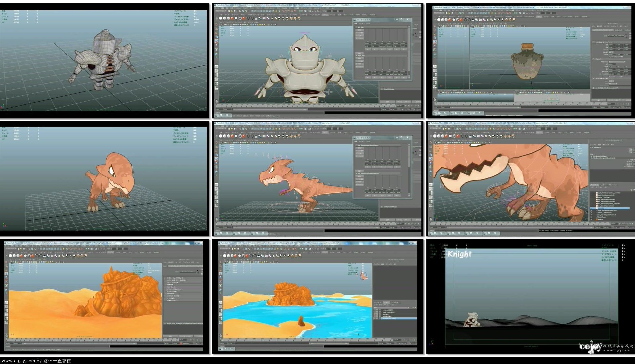Click range slider bar in oasis water window

coord(329,343)
